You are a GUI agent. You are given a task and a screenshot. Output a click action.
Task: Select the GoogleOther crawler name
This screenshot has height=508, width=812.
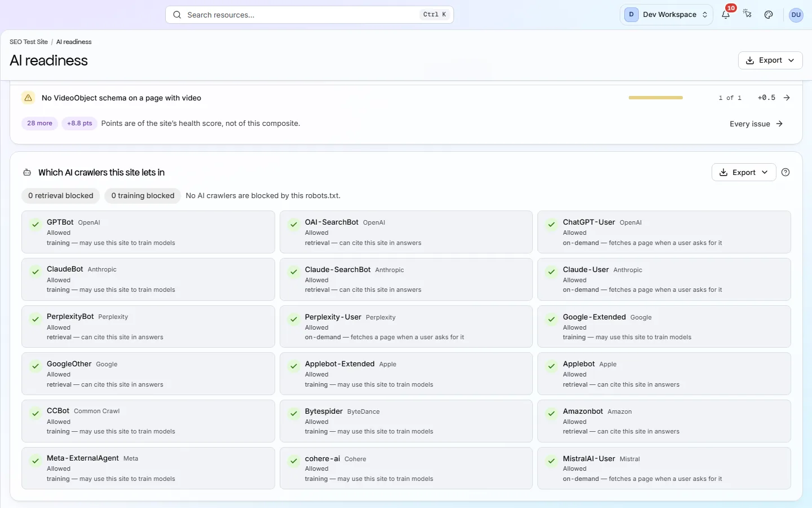(x=69, y=364)
